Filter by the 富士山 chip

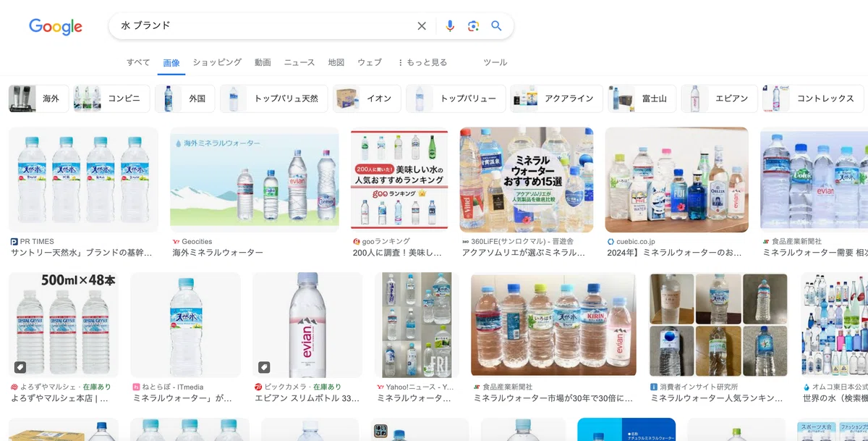pos(642,98)
